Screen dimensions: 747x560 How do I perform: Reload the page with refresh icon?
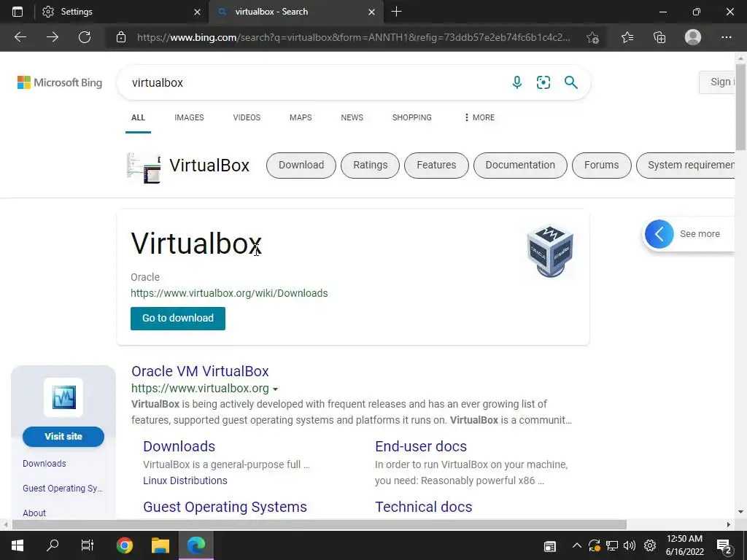[85, 37]
